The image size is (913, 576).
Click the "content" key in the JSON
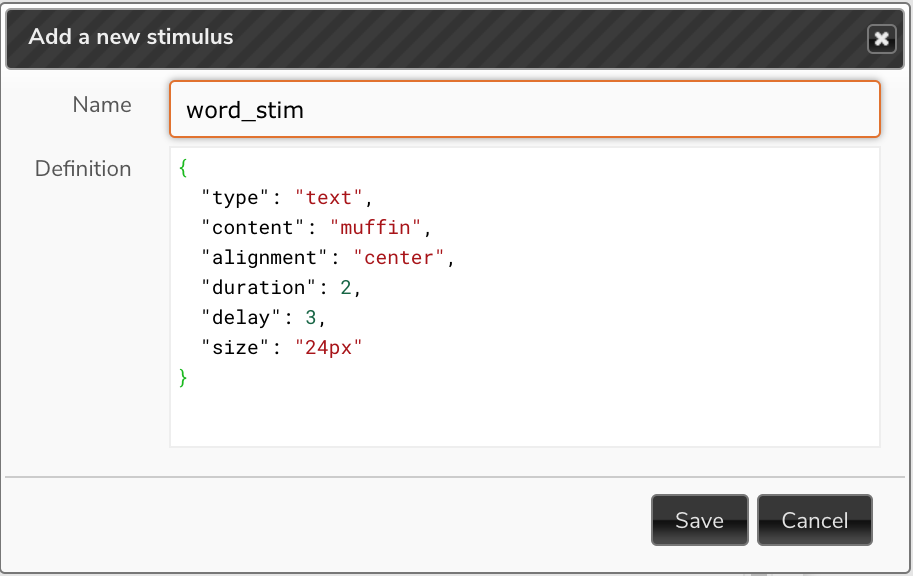(x=253, y=227)
